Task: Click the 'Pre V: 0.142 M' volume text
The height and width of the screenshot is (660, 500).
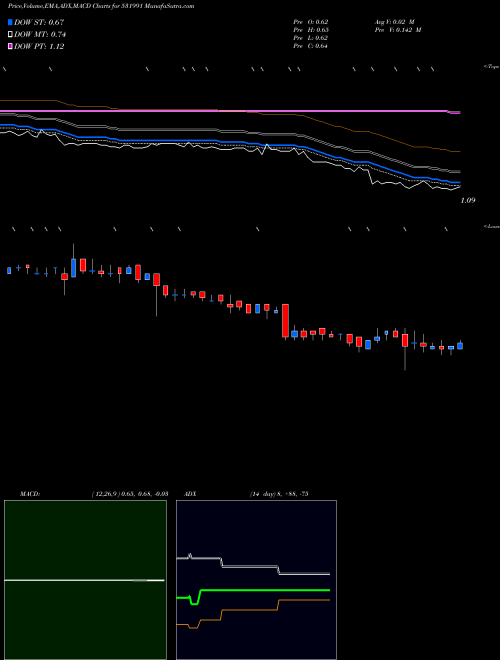Action: tap(398, 30)
